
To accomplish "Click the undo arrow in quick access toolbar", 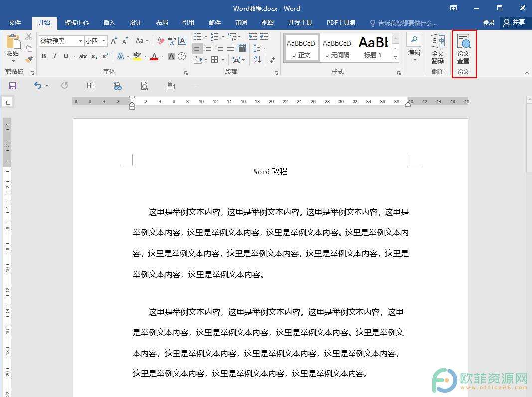I will (38, 86).
